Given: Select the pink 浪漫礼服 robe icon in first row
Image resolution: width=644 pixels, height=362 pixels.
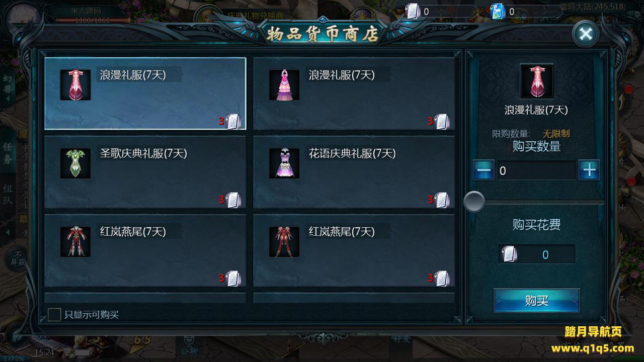Looking at the screenshot, I should (75, 85).
